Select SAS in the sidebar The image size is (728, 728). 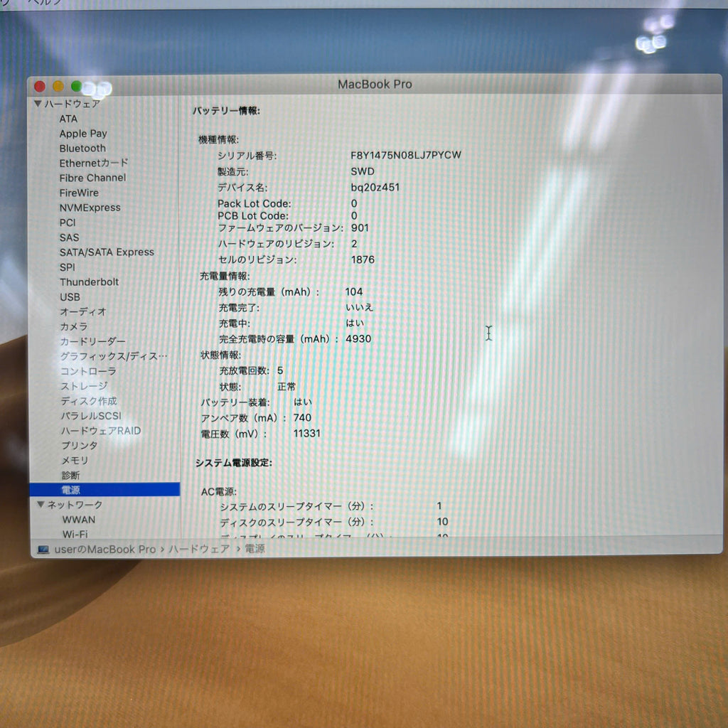69,237
